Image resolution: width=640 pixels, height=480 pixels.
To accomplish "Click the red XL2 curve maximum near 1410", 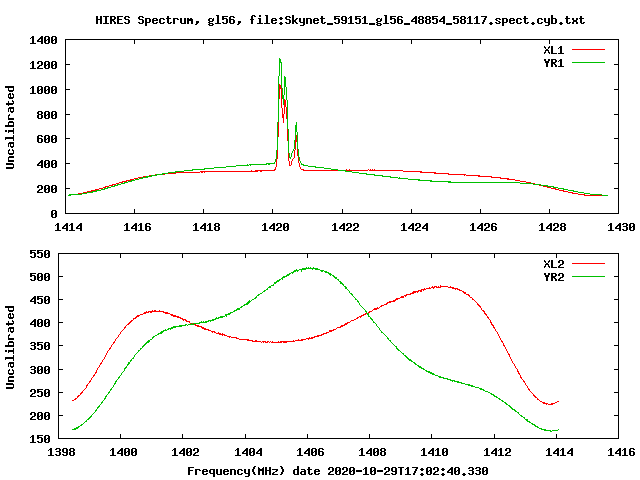I will pyautogui.click(x=443, y=287).
